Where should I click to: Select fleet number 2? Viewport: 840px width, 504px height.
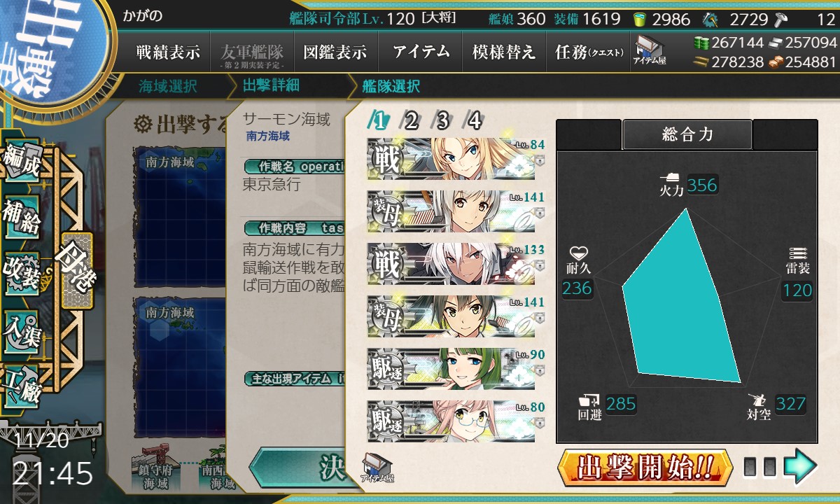pyautogui.click(x=410, y=121)
